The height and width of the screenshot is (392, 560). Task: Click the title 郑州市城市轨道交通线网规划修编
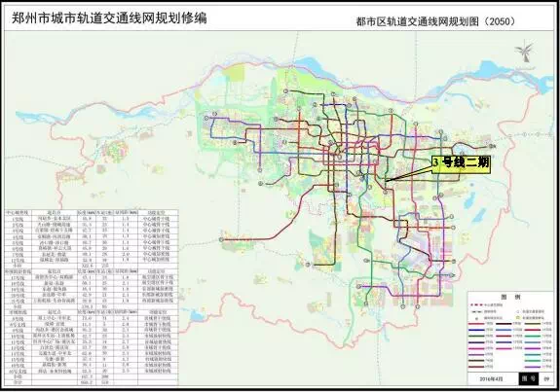[x=109, y=18]
